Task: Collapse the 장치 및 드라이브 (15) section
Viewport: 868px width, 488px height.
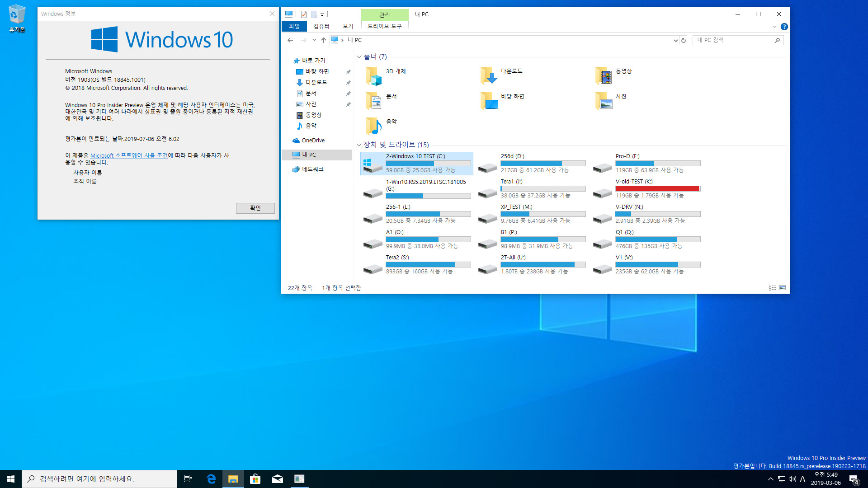Action: [x=359, y=145]
